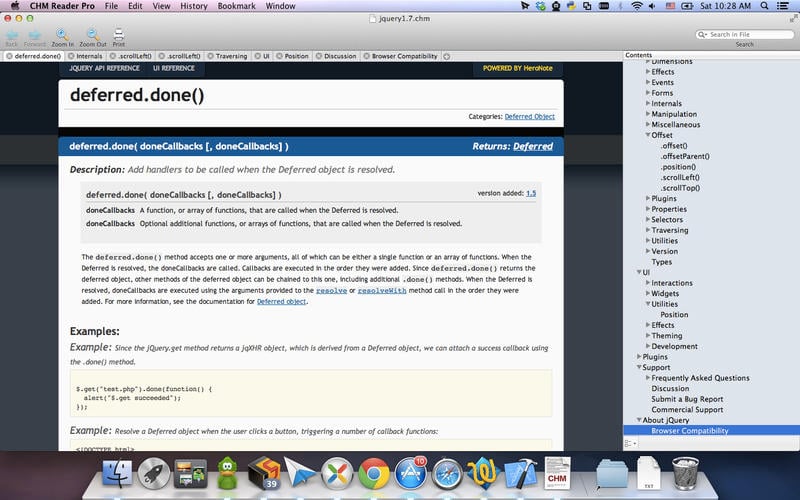
Task: Collapse the Offset node in Contents
Action: [648, 135]
